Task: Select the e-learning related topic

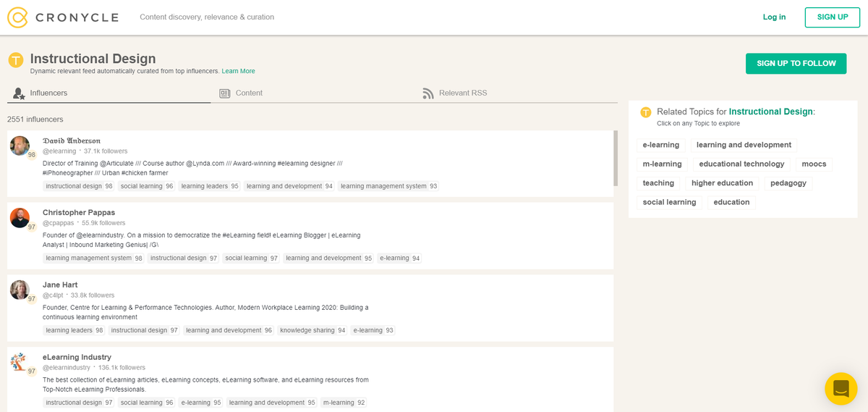Action: pos(661,145)
